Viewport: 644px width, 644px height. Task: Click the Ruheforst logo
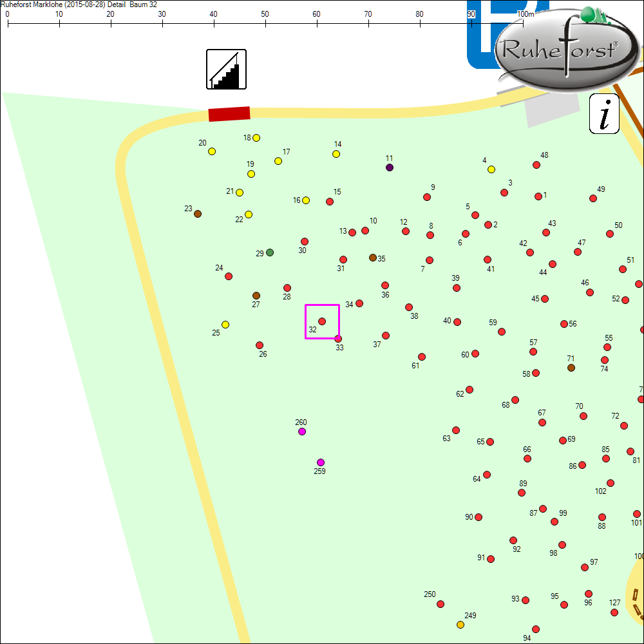click(567, 49)
